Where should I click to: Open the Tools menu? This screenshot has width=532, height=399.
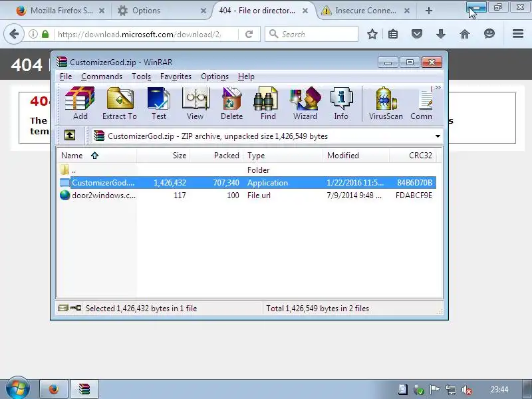141,76
